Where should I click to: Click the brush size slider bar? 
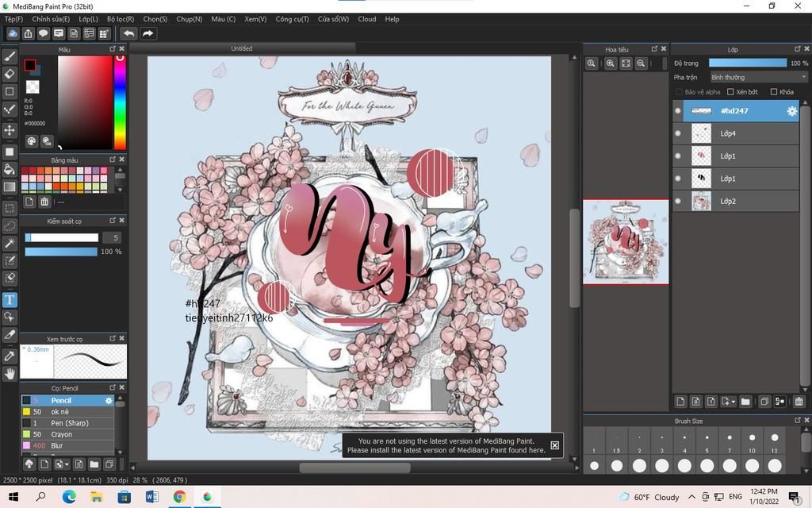point(62,237)
